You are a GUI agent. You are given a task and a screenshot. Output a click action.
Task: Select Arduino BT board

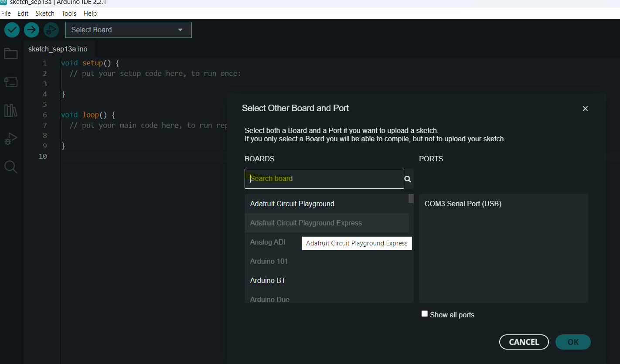coord(327,280)
